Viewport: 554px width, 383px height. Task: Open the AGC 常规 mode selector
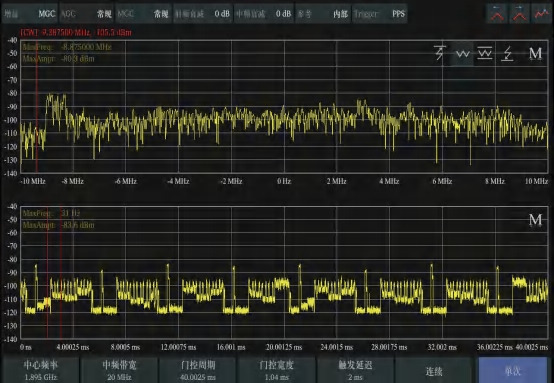click(x=86, y=14)
